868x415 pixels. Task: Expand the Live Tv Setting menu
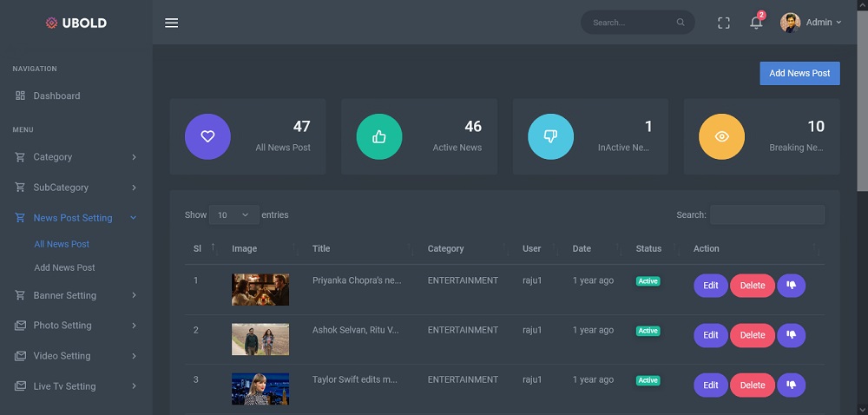coord(134,386)
